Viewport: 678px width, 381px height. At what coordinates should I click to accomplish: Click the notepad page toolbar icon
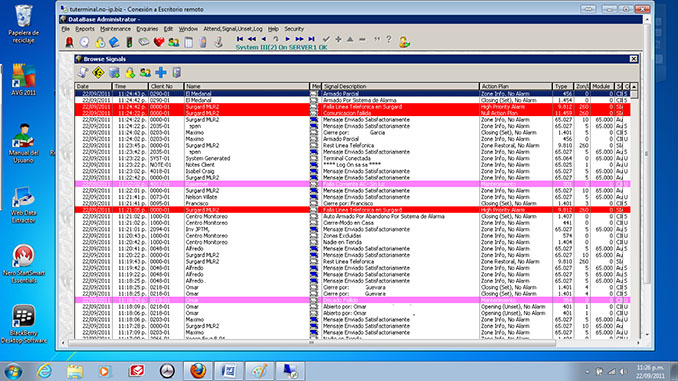[x=189, y=42]
